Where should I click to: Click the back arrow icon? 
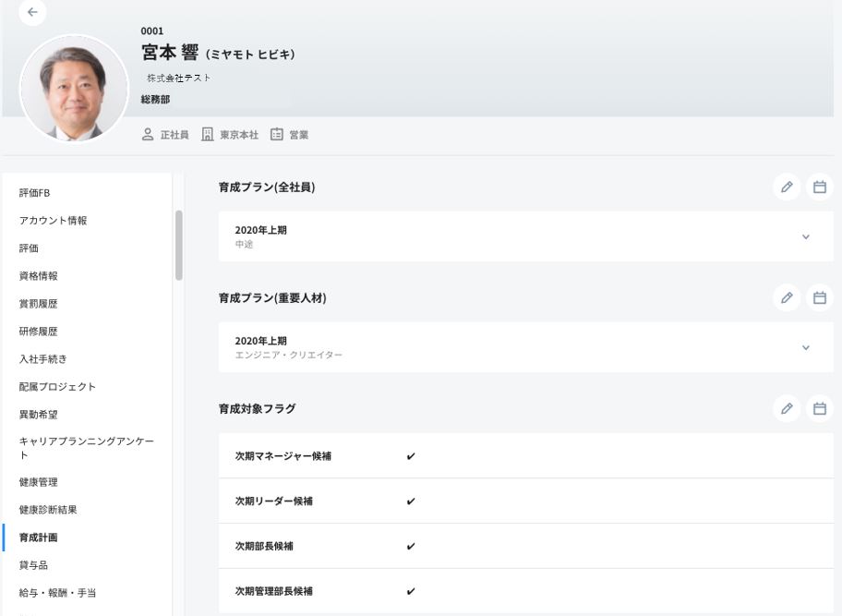click(33, 12)
